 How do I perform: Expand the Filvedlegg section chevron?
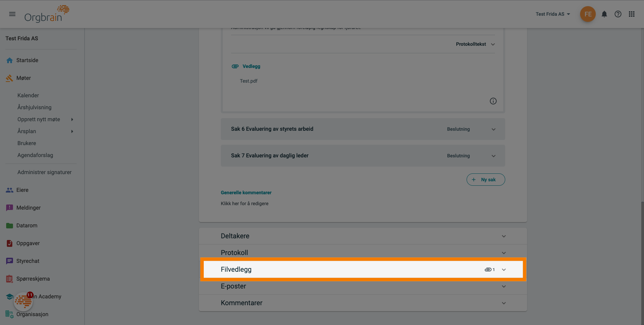point(504,270)
